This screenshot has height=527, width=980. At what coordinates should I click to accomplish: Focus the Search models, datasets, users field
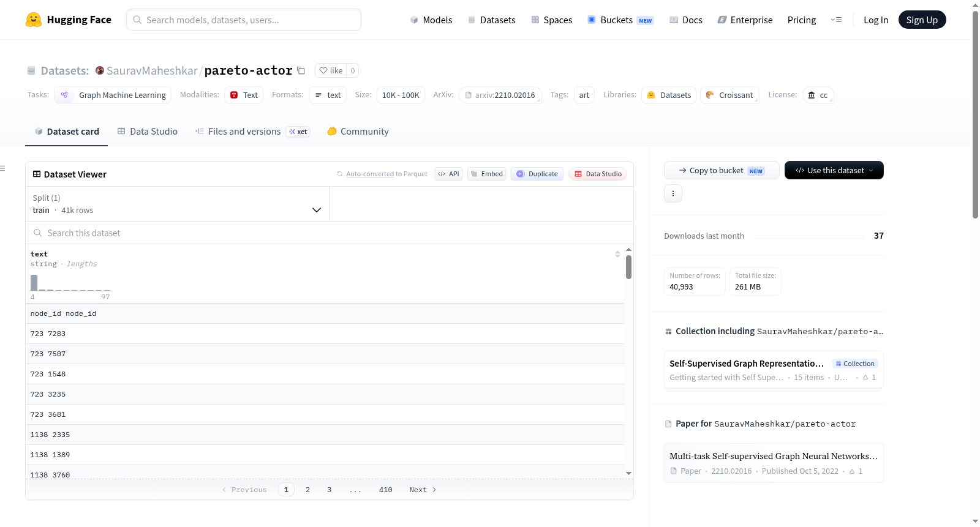click(244, 20)
